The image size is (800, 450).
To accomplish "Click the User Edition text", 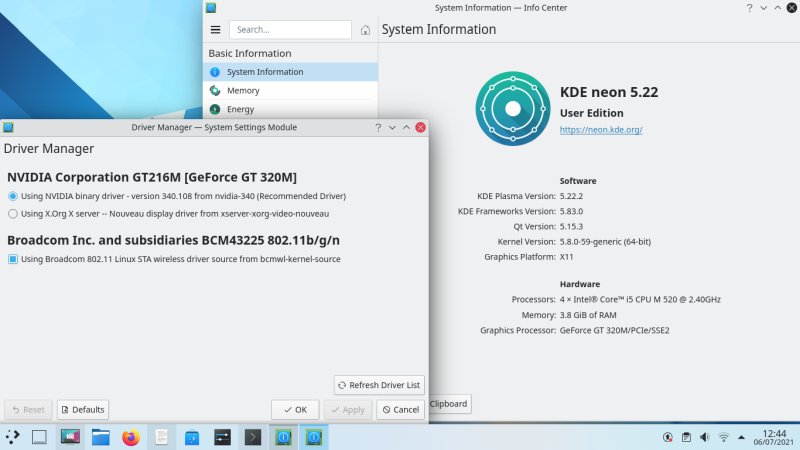I will tap(592, 113).
